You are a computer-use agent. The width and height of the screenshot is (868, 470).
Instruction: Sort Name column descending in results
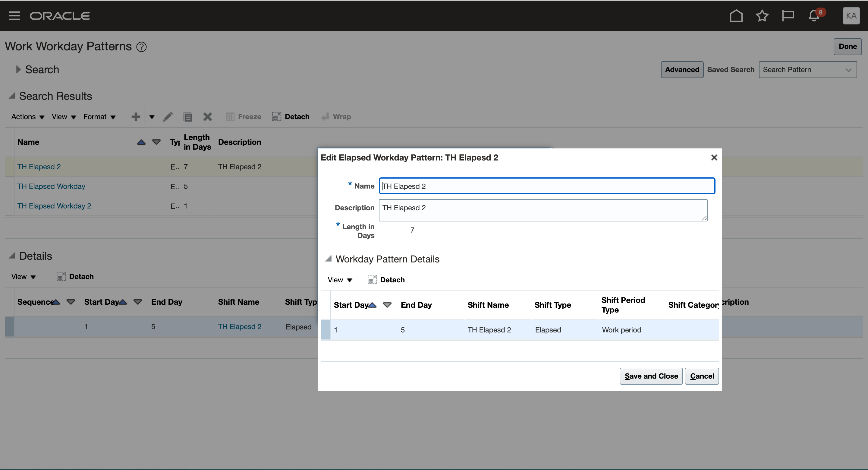click(x=156, y=142)
